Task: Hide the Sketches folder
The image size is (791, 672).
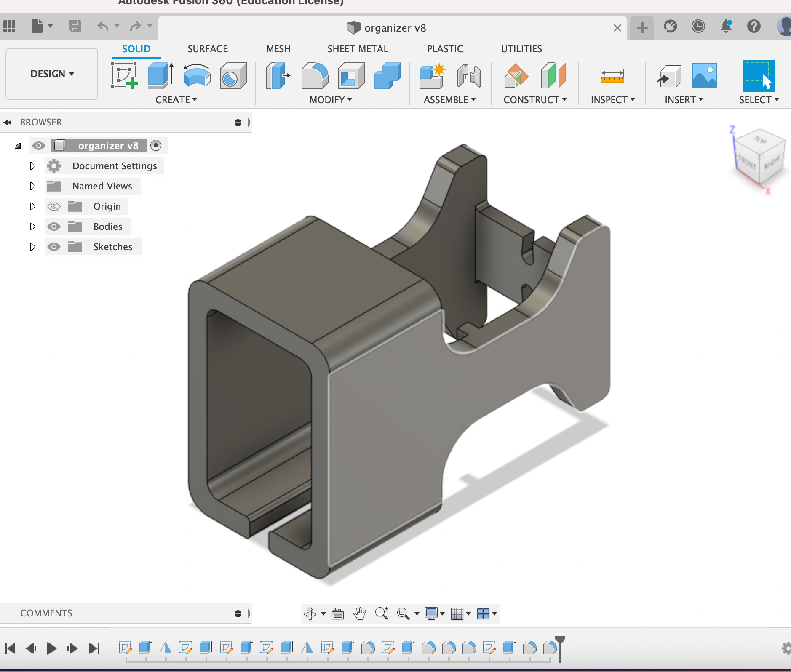Action: (54, 247)
